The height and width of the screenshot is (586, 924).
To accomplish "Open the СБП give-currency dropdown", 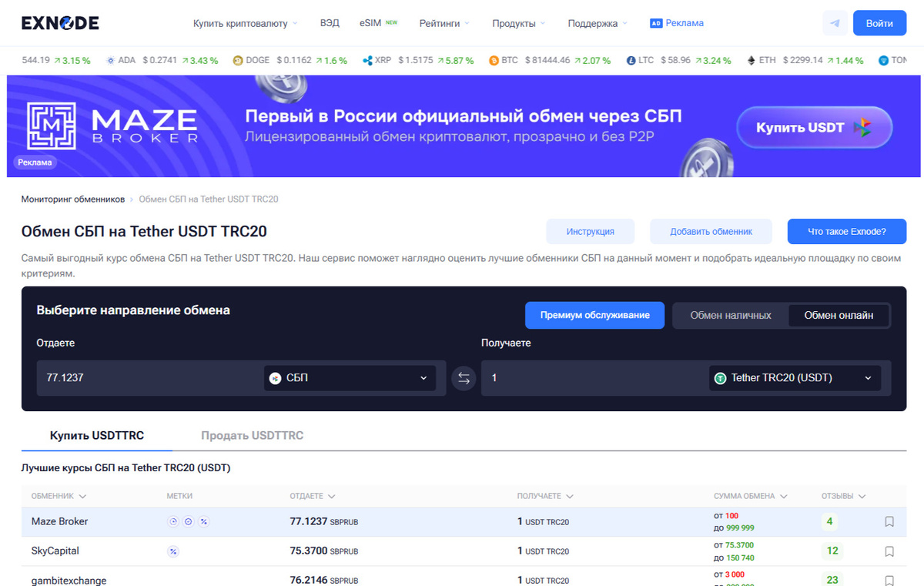I will point(350,378).
